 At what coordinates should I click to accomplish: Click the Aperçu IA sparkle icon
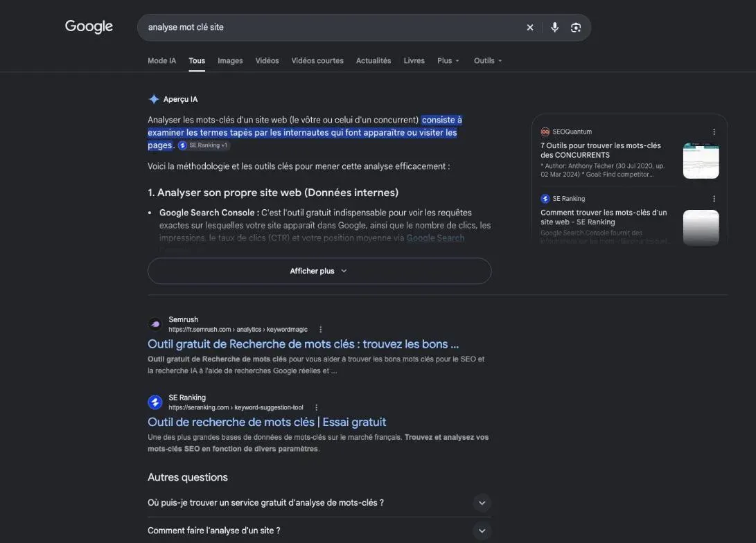(154, 99)
